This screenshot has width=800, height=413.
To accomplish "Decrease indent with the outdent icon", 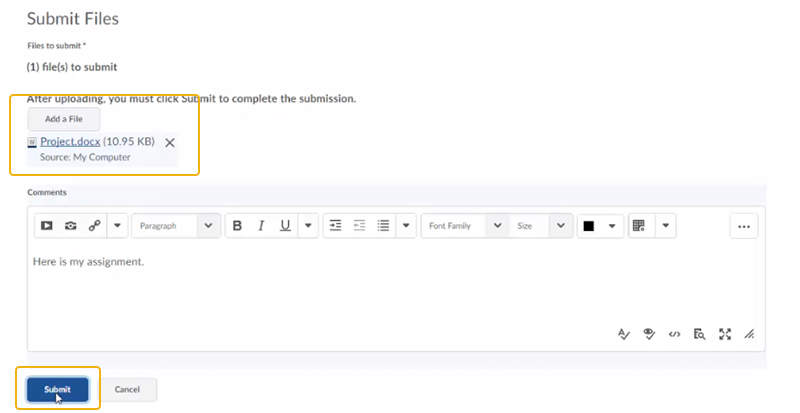I will pyautogui.click(x=360, y=226).
